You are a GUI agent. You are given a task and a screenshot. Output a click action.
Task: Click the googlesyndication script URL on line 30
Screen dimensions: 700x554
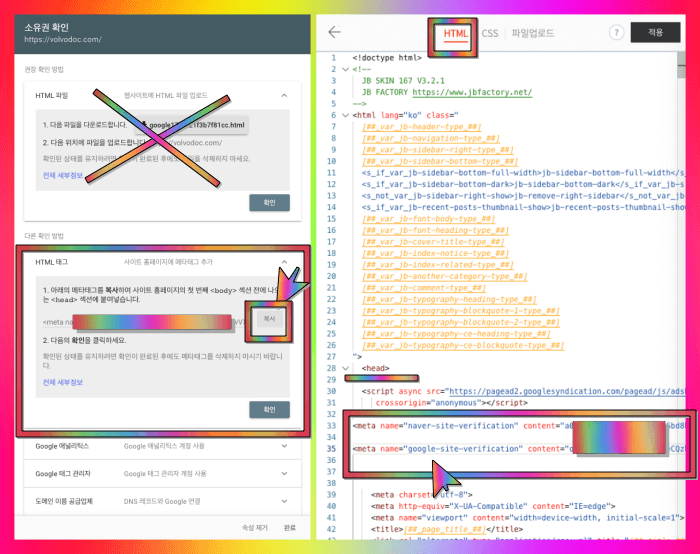click(567, 392)
